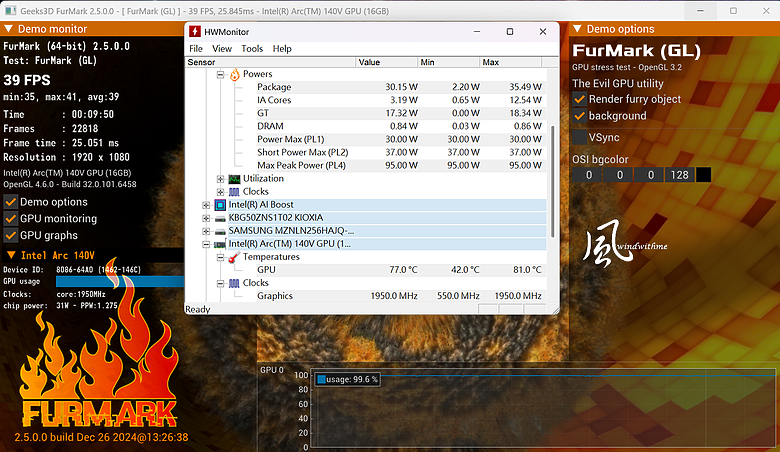
Task: Open the File menu in HWMonitor
Action: click(196, 49)
